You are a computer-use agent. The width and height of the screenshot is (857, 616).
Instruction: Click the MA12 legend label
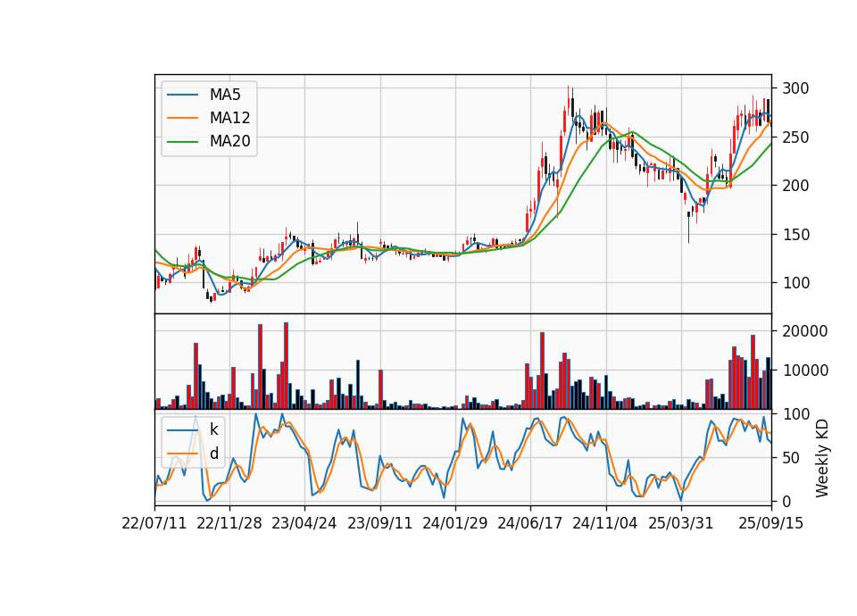point(229,118)
